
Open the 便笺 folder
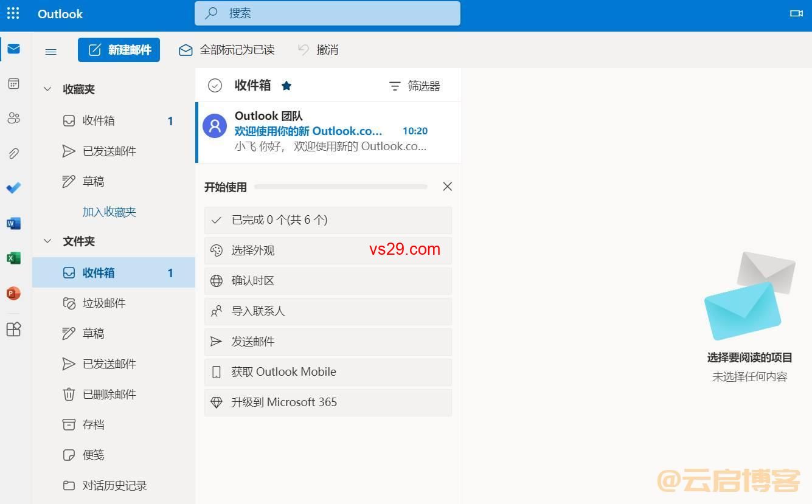pyautogui.click(x=113, y=455)
